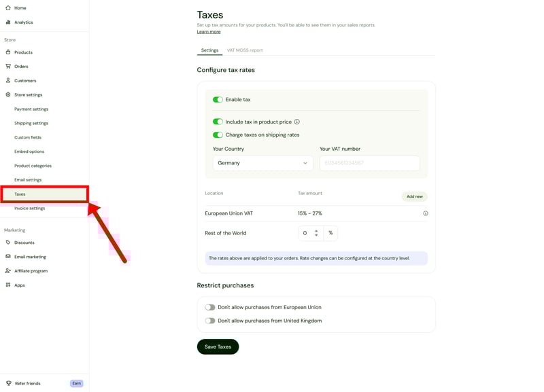Disable the Enable tax toggle
The image size is (544, 392).
point(218,100)
